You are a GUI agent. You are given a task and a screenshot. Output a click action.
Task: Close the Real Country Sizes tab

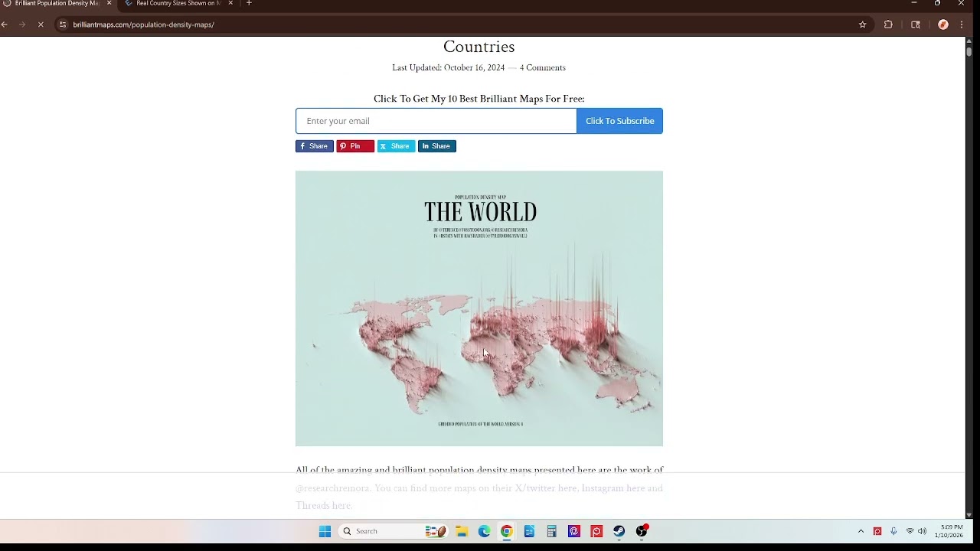(230, 3)
